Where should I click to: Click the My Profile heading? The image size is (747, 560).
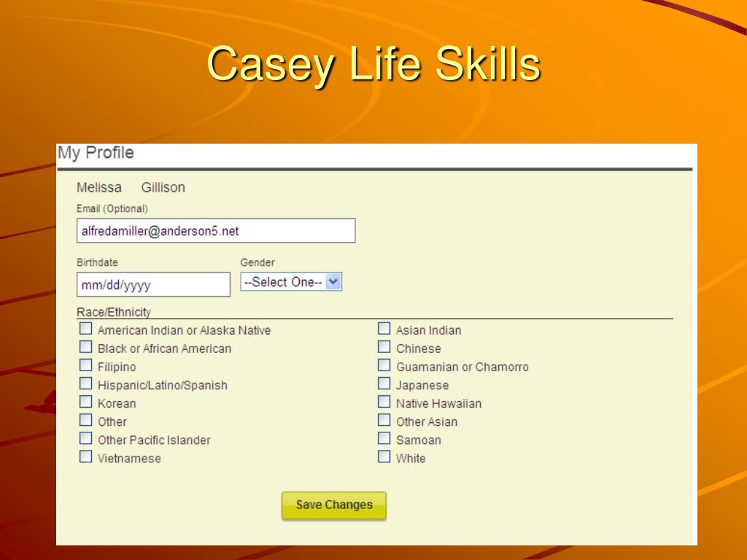(x=96, y=153)
